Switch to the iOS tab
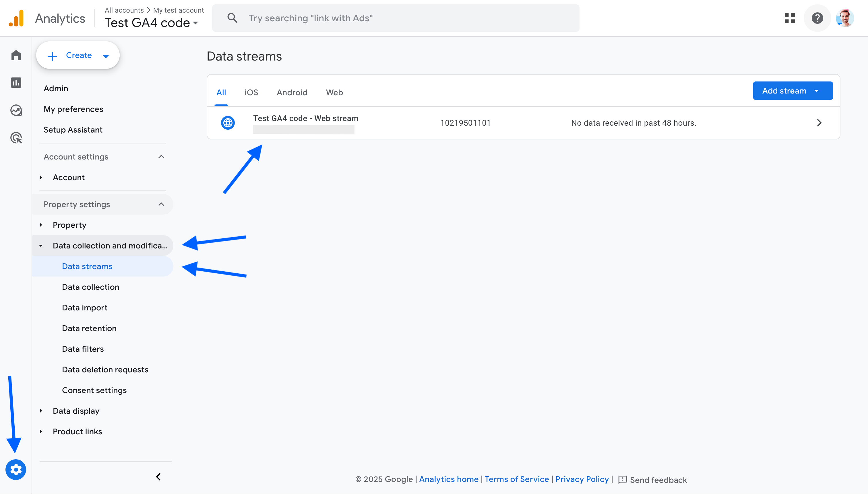The image size is (868, 494). point(251,92)
